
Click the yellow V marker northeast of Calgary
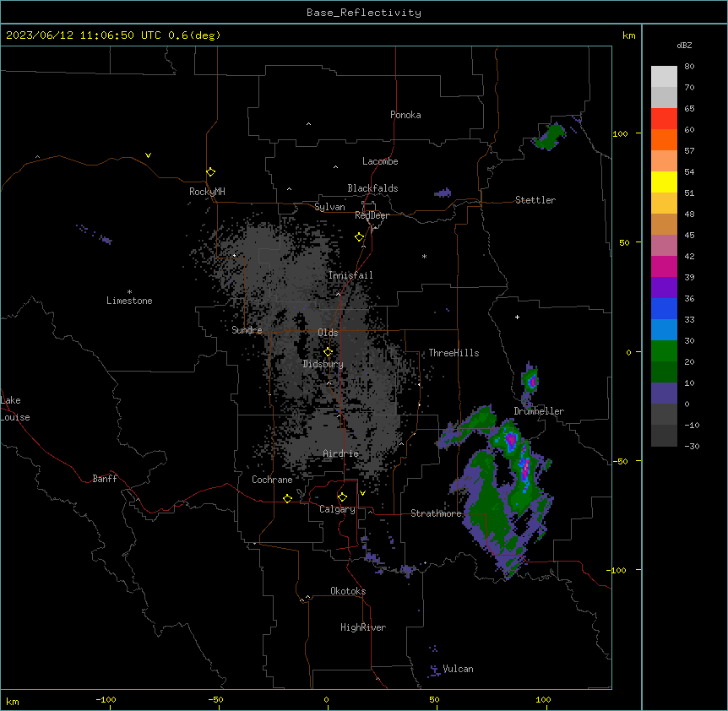pos(362,493)
